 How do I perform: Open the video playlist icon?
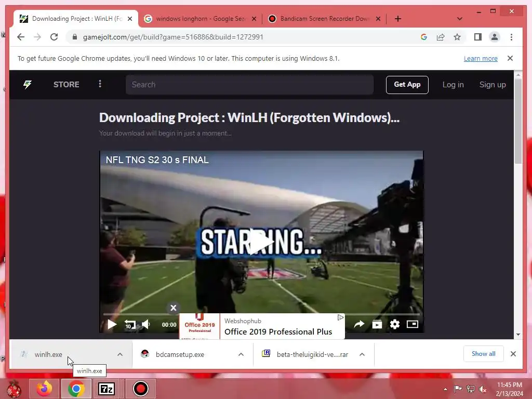pyautogui.click(x=377, y=324)
